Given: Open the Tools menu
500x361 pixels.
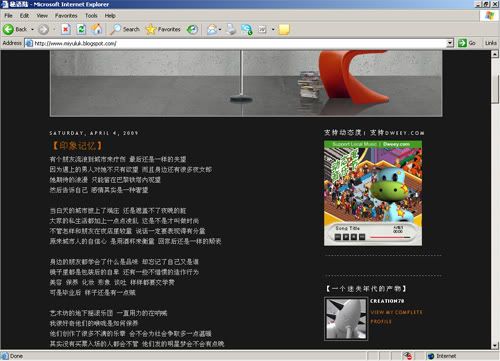Looking at the screenshot, I should coord(91,16).
